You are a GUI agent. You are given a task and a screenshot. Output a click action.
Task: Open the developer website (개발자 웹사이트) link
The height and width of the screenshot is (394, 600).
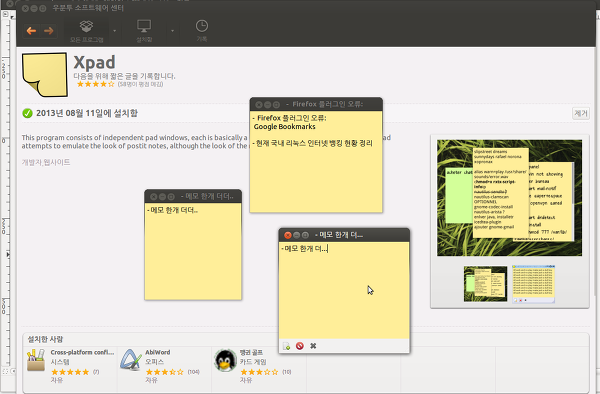(x=46, y=162)
